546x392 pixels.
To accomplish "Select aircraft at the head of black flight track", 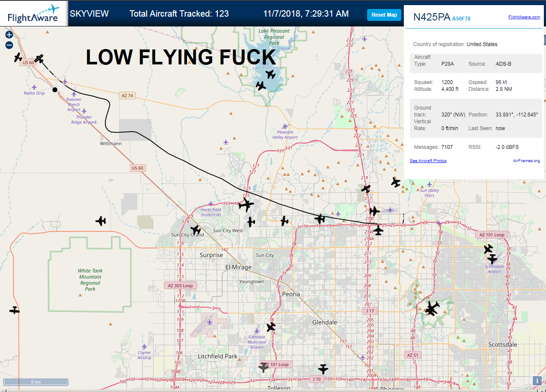I will click(x=39, y=58).
